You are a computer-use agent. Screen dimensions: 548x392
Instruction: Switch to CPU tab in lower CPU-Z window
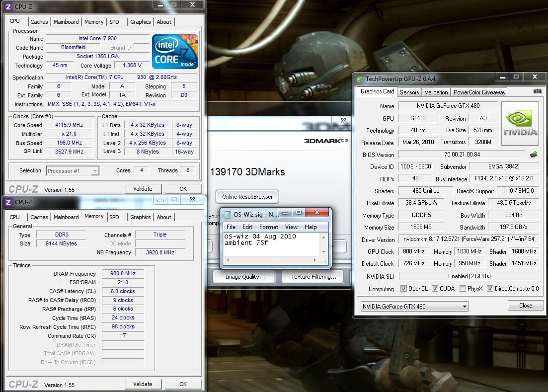pos(15,217)
